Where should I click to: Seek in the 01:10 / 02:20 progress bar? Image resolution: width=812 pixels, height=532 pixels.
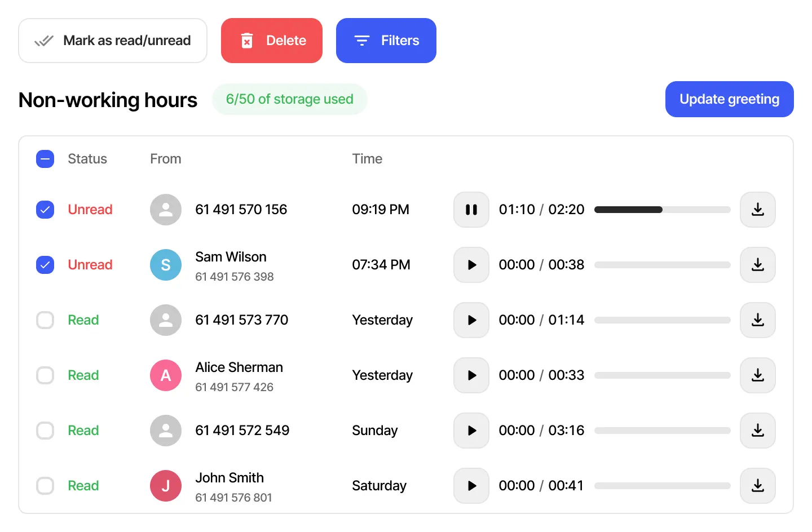point(663,210)
